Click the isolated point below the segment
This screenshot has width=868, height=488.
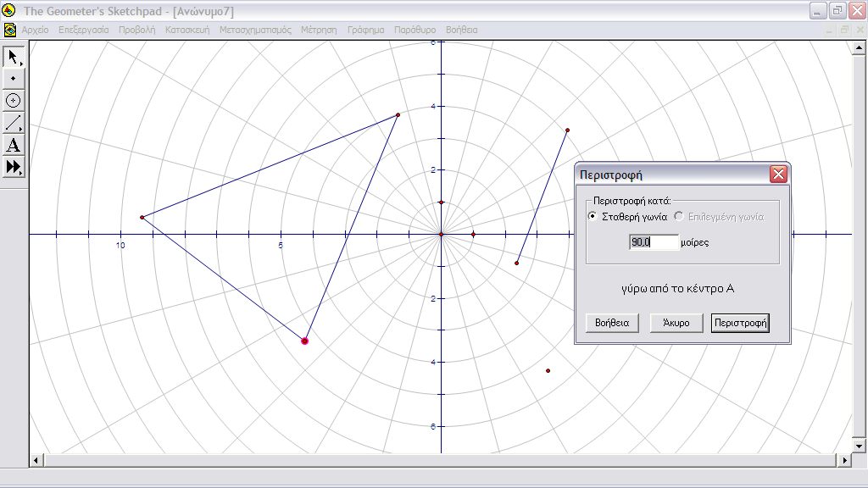point(548,371)
